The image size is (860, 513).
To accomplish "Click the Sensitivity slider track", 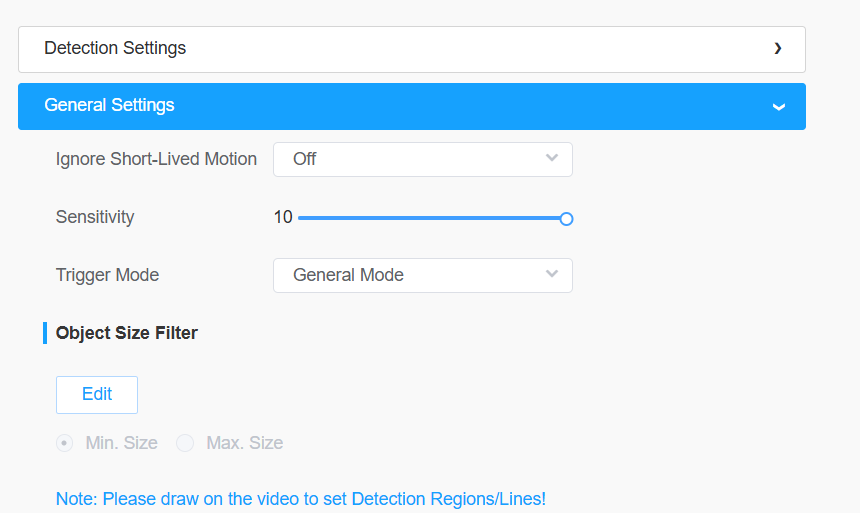I will click(431, 218).
